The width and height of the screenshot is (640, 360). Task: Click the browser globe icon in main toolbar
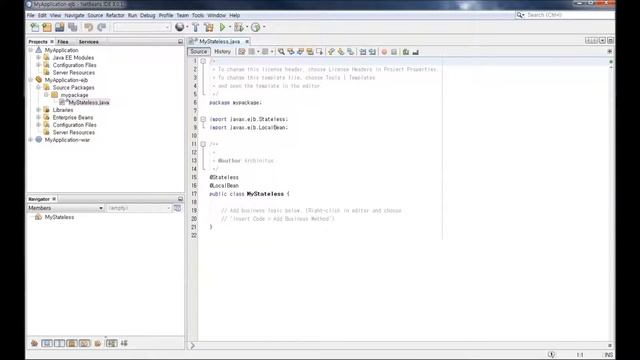tap(179, 27)
